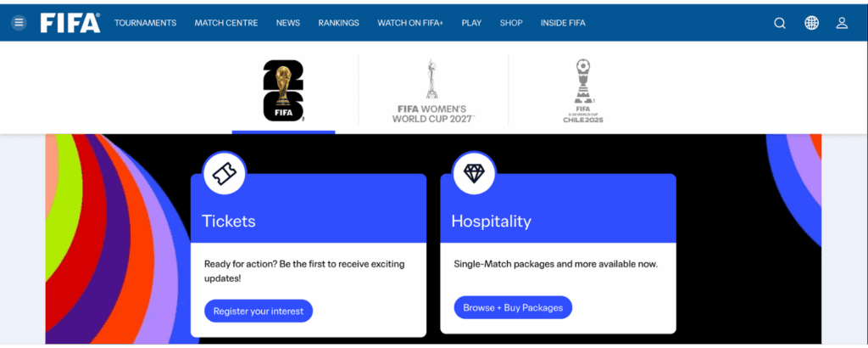Open the search magnifier icon
Viewport: 868px width, 348px height.
coord(780,23)
